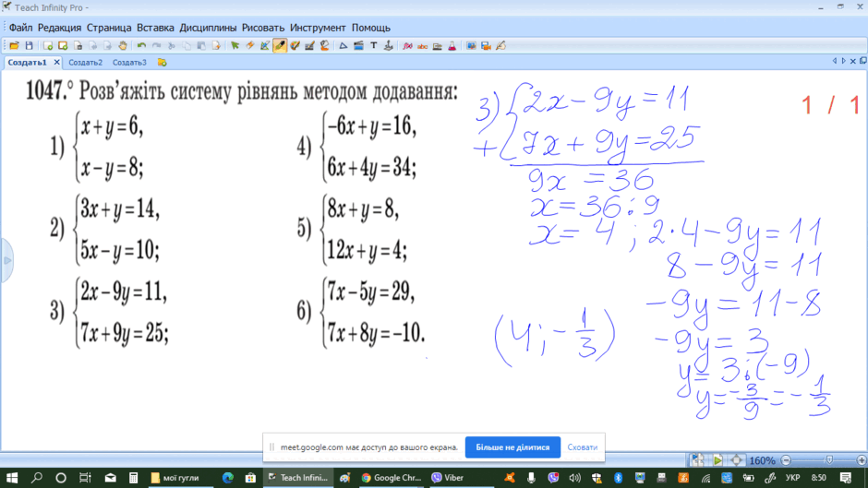Open Google Chrome from taskbar

tap(391, 478)
